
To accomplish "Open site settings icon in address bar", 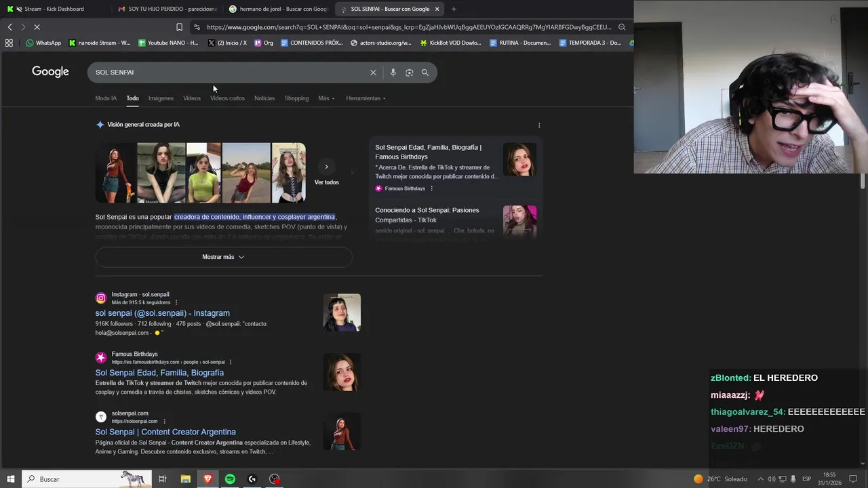I will tap(197, 27).
